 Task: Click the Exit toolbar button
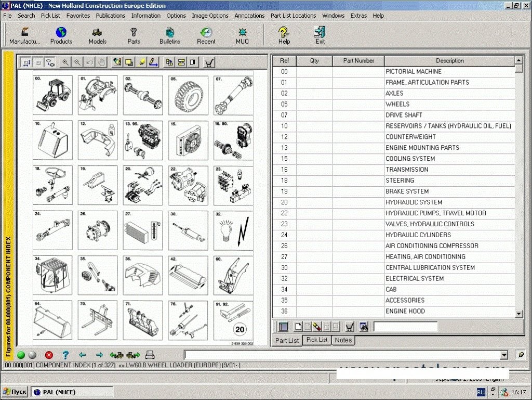tap(320, 36)
